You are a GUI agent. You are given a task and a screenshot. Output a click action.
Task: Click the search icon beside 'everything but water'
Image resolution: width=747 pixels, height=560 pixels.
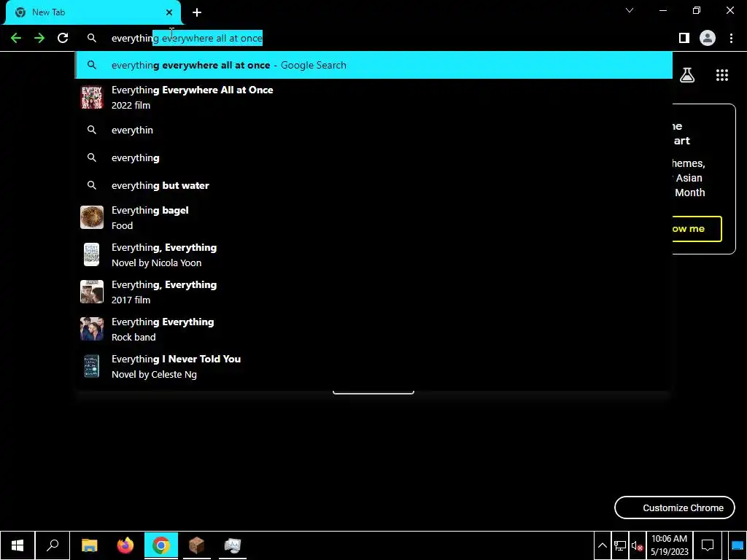(91, 185)
